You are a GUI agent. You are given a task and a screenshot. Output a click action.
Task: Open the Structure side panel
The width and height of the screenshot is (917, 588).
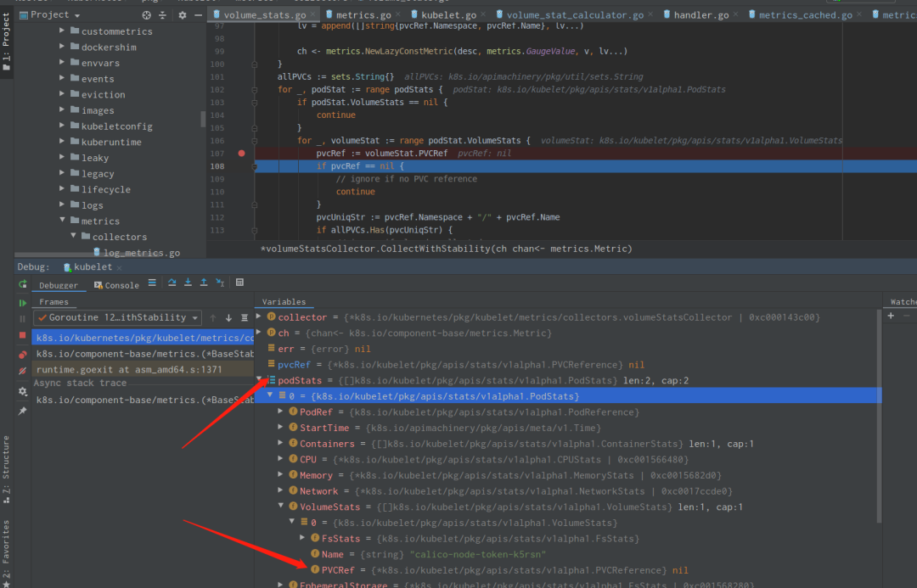point(7,469)
